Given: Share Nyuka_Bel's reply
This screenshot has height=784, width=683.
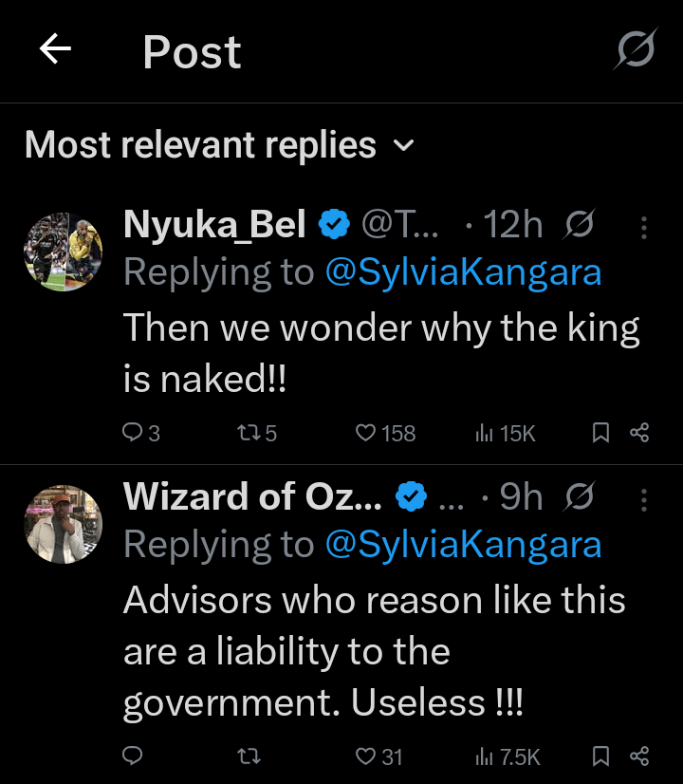Looking at the screenshot, I should [x=639, y=433].
